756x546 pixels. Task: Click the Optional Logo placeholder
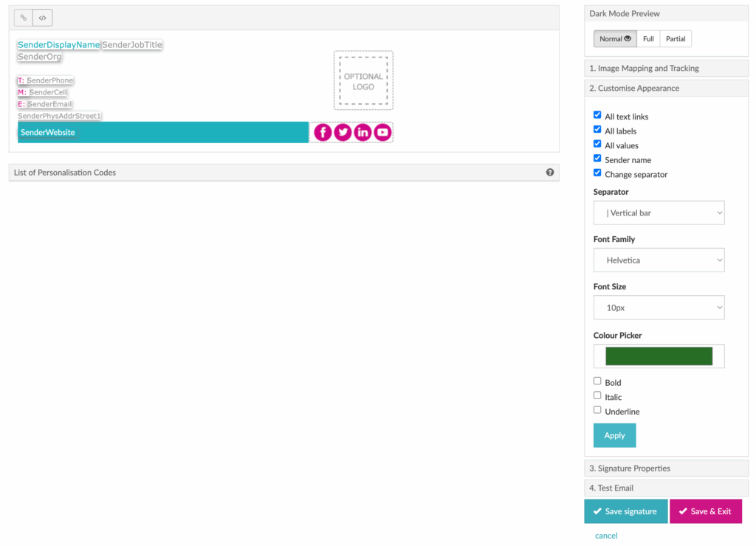click(363, 80)
